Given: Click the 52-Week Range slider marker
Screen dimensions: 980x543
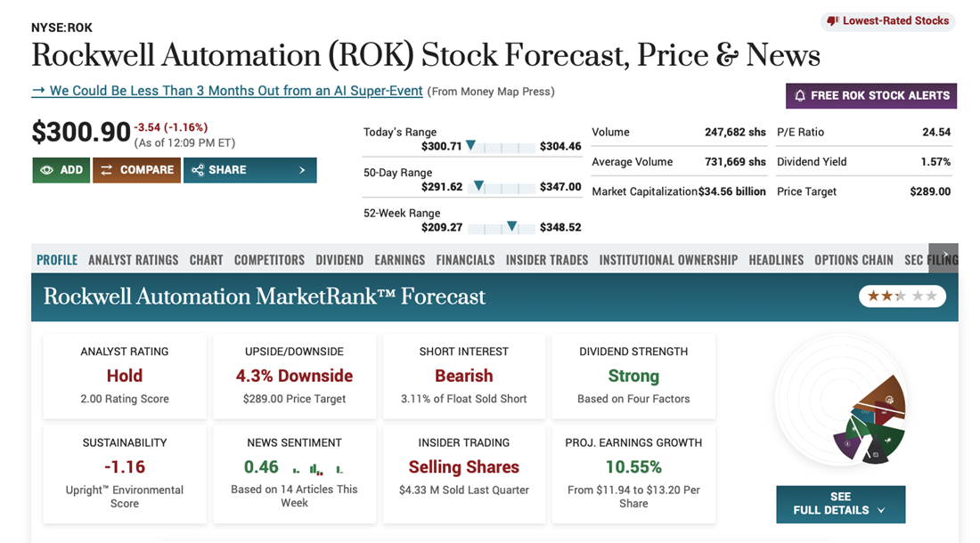Looking at the screenshot, I should tap(512, 226).
